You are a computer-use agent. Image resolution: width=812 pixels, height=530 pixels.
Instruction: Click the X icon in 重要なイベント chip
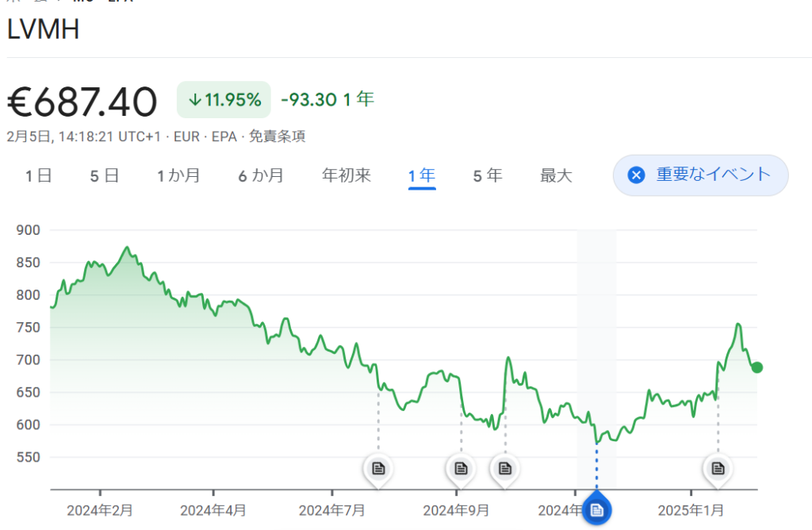pos(636,175)
